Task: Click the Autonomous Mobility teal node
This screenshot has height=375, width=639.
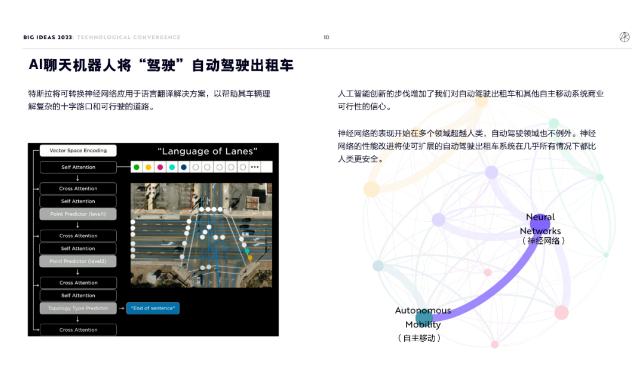Action: (x=424, y=317)
